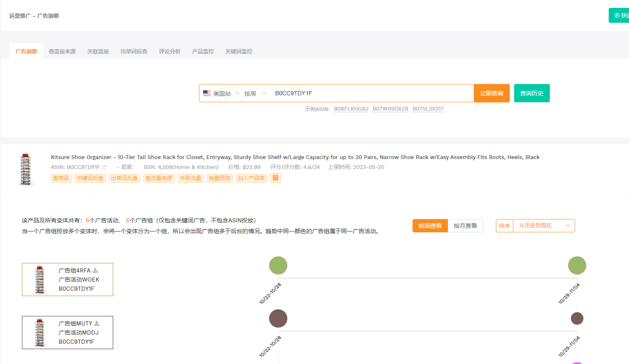The image size is (629, 364).
Task: Click the download icon next to 广告组MUTY
Action: (x=97, y=323)
